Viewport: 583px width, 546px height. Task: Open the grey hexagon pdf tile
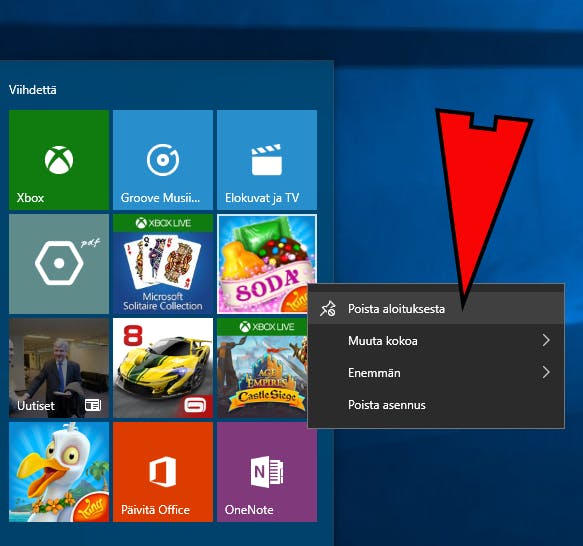pos(59,264)
